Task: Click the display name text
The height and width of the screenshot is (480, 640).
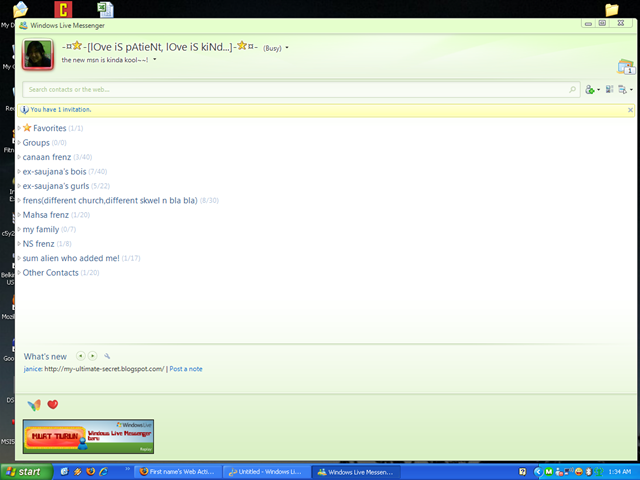Action: click(160, 47)
